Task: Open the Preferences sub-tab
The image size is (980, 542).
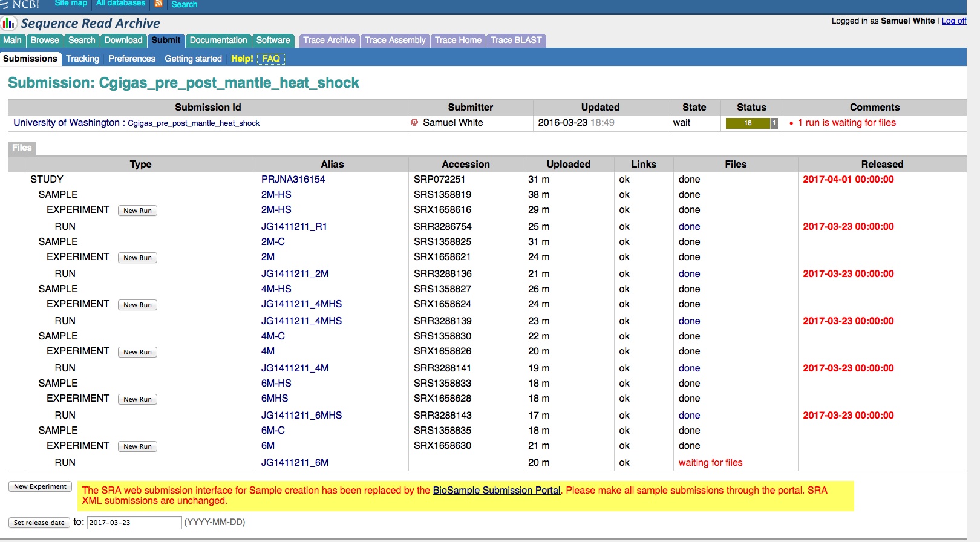Action: tap(132, 59)
